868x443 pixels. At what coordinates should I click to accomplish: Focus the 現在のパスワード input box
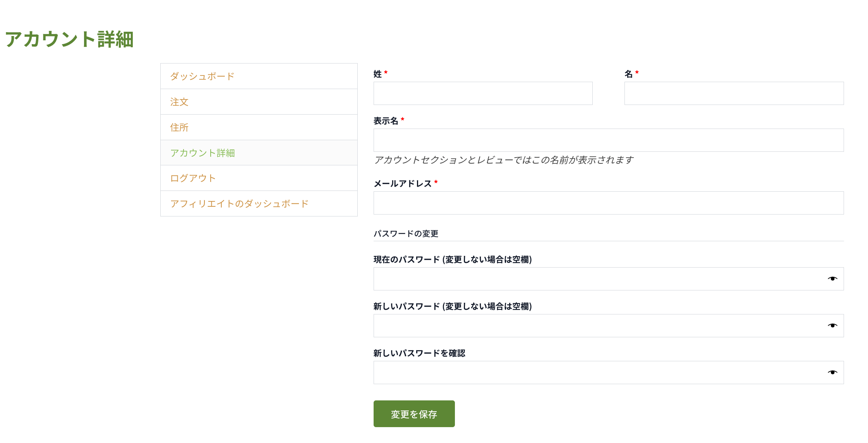pyautogui.click(x=596, y=279)
